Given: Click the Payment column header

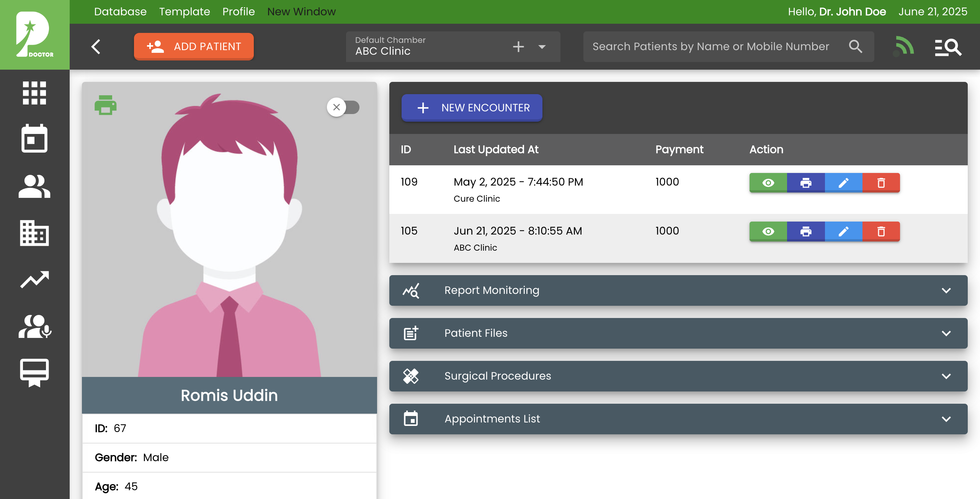Looking at the screenshot, I should click(x=679, y=149).
